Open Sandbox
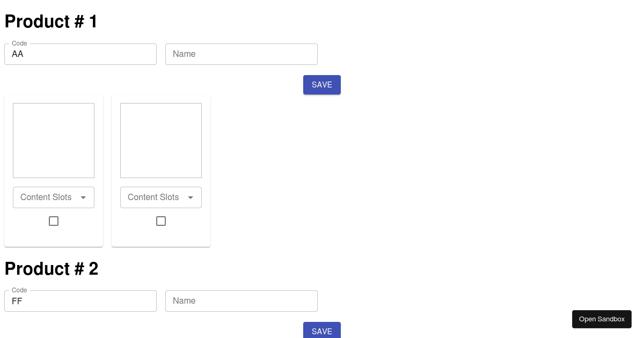The width and height of the screenshot is (644, 338). [602, 319]
